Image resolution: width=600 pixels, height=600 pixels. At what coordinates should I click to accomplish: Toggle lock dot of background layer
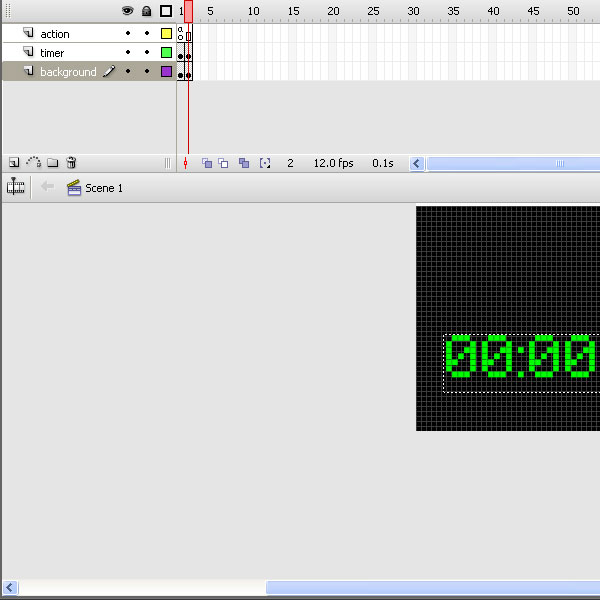click(x=147, y=71)
